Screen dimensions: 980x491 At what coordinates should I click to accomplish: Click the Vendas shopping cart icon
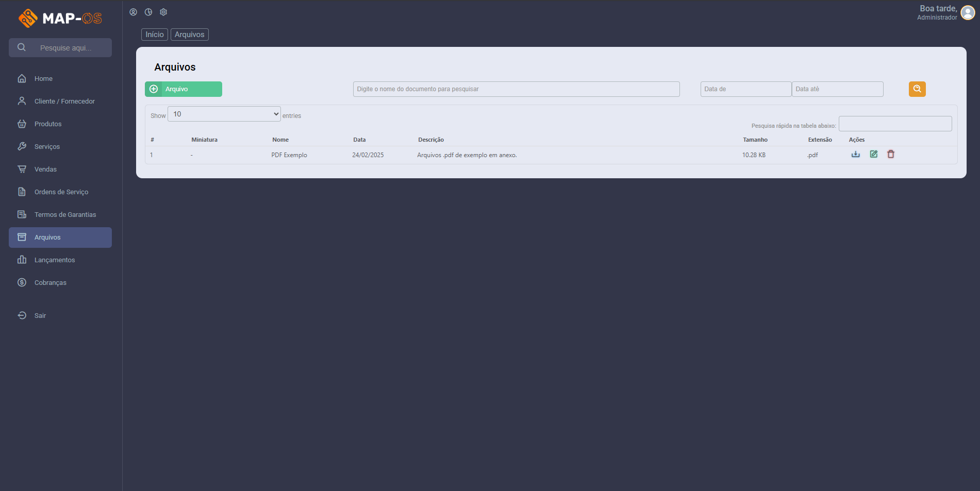tap(22, 169)
